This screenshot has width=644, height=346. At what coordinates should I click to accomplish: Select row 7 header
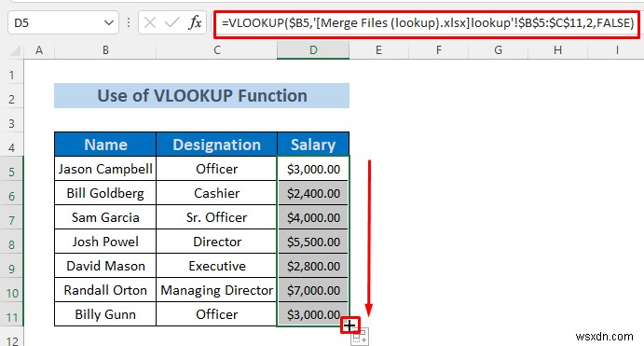click(11, 217)
